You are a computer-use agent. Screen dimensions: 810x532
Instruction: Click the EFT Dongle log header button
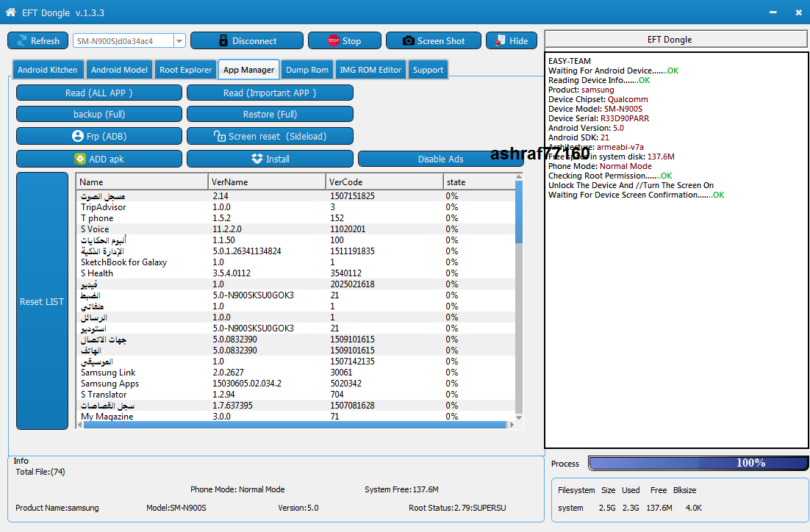[x=676, y=40]
